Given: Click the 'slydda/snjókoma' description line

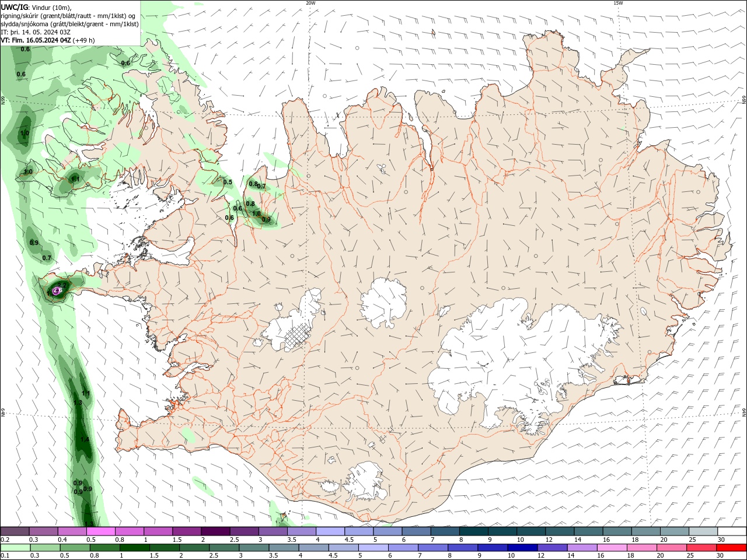Looking at the screenshot, I should [x=69, y=24].
